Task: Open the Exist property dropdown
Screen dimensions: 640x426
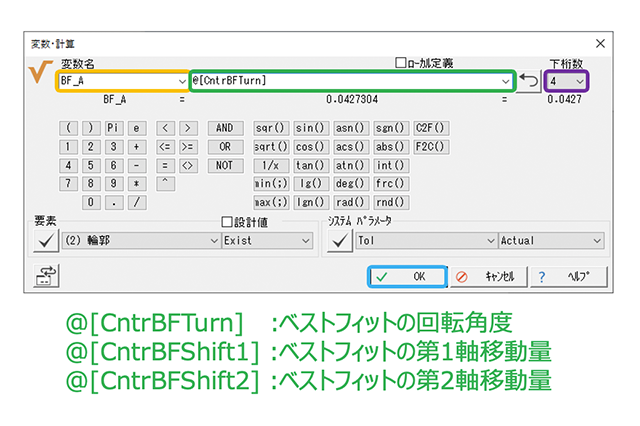Action: (304, 241)
